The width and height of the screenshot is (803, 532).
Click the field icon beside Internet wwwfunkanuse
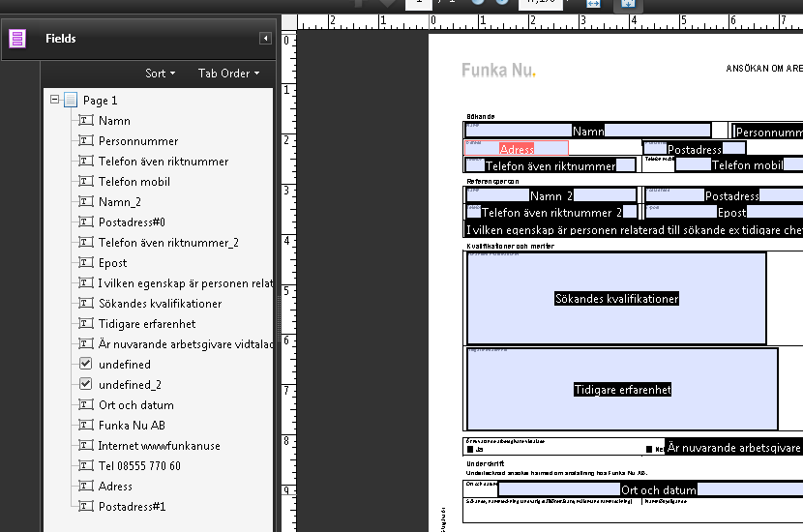coord(86,446)
